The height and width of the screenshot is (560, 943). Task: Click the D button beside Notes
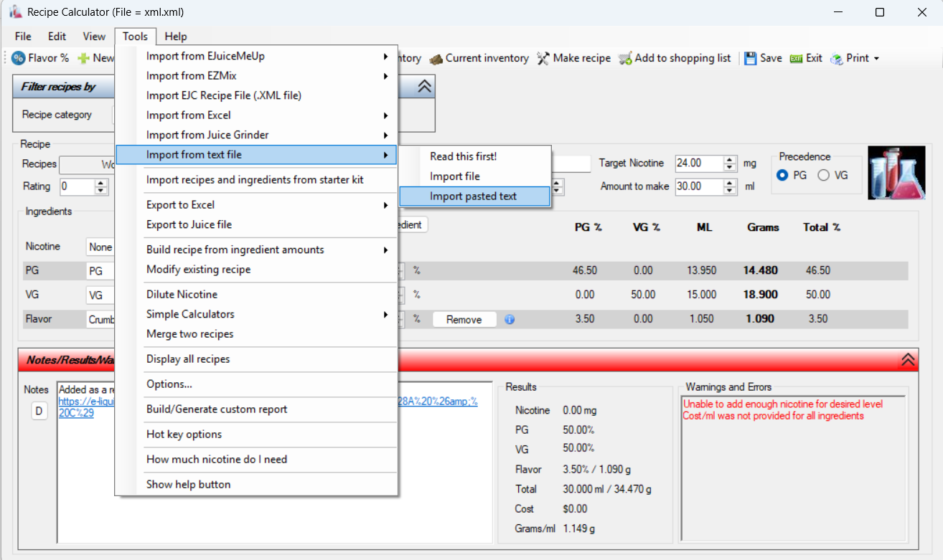pos(39,412)
